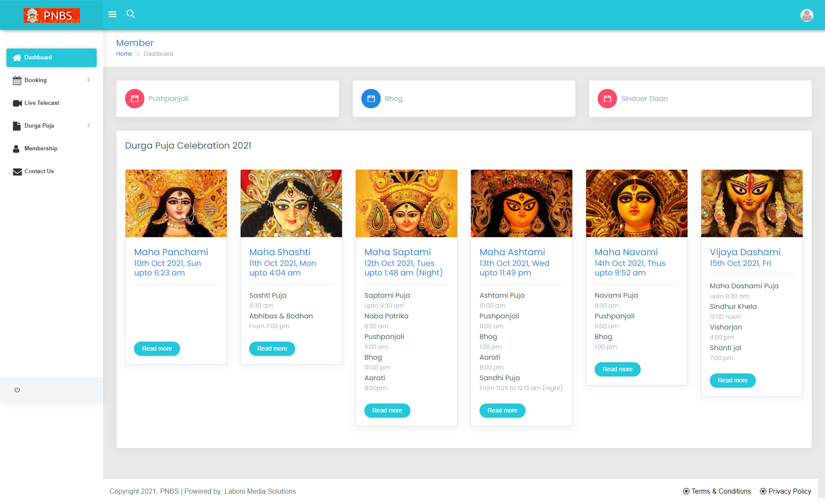Click the Maha Navami goddess image
This screenshot has width=825, height=504.
click(x=637, y=203)
